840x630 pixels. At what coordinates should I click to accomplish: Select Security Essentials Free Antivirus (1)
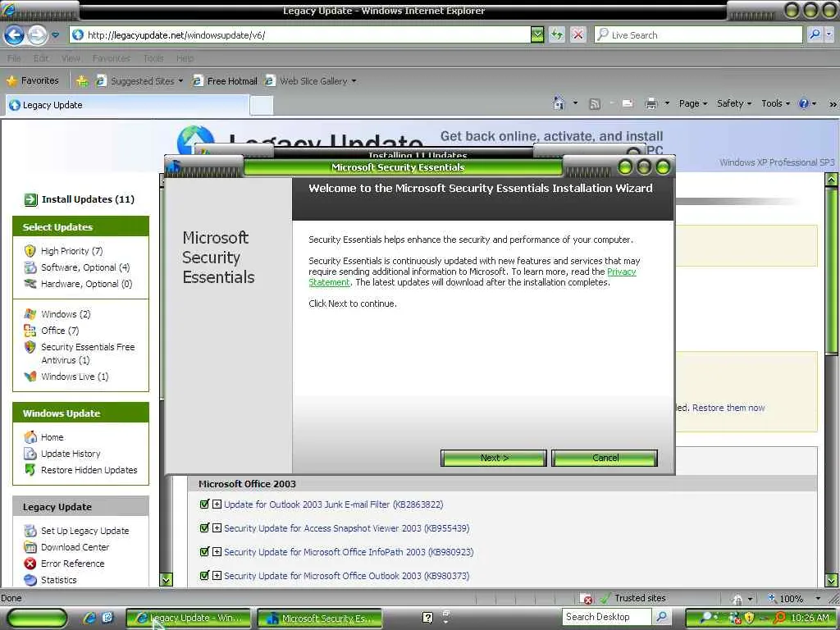coord(88,354)
